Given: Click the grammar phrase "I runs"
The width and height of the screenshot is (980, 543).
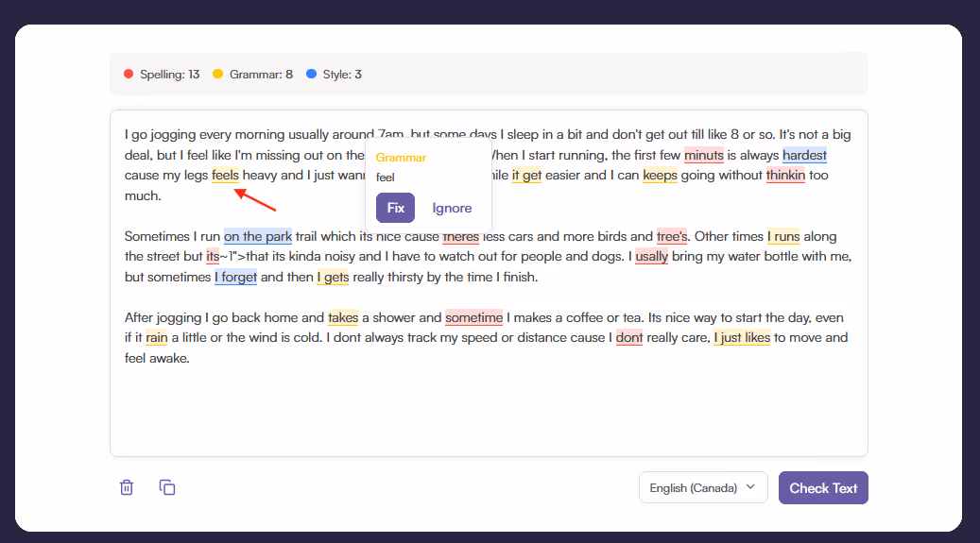Looking at the screenshot, I should tap(783, 237).
